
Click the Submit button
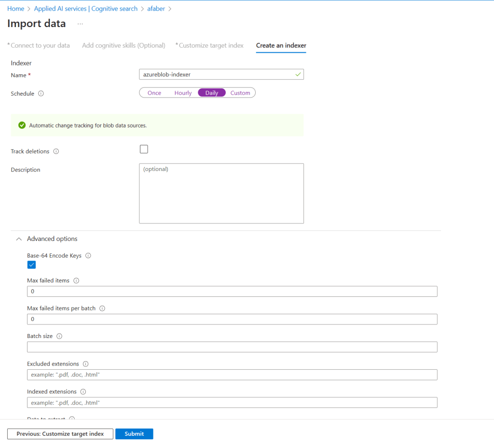pos(134,434)
